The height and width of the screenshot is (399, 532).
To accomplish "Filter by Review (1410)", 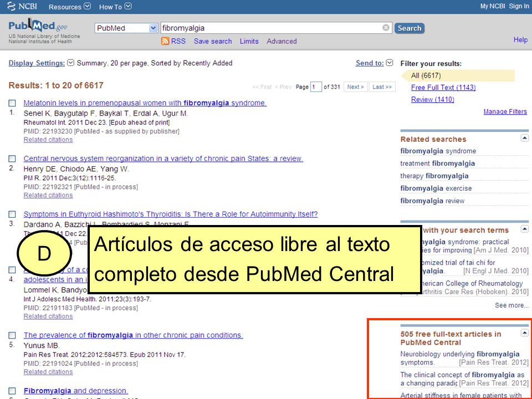I will tap(433, 99).
